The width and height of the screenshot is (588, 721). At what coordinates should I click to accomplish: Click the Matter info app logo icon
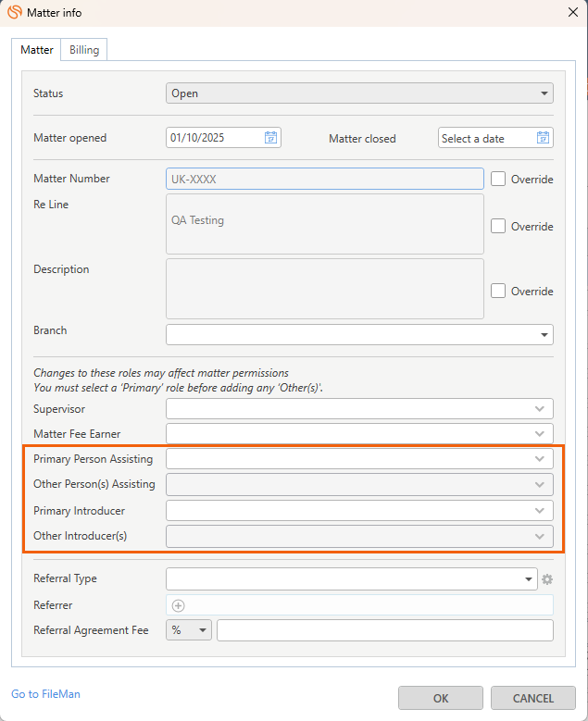pyautogui.click(x=15, y=12)
